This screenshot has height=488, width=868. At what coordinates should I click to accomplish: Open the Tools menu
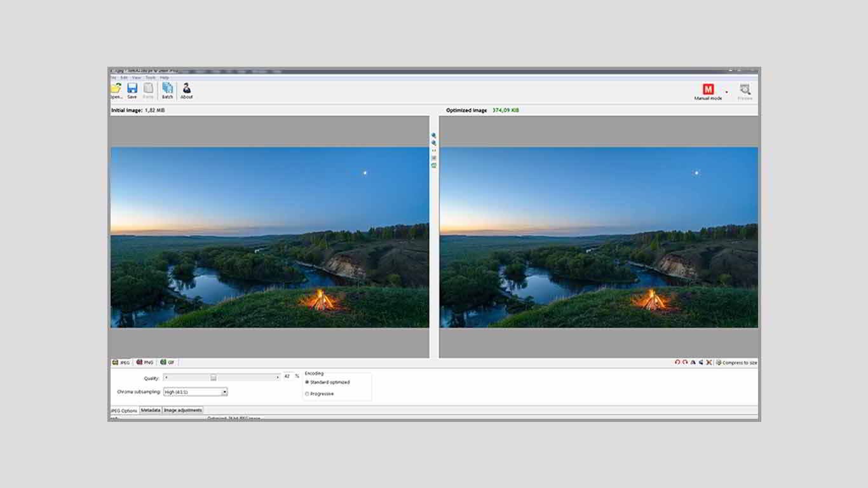coord(151,78)
